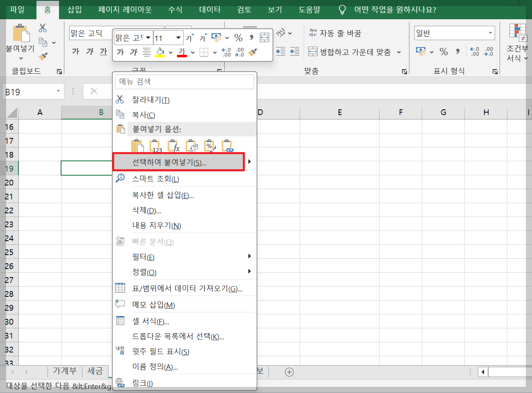The width and height of the screenshot is (532, 393).
Task: Apply red font color from mini toolbar
Action: click(182, 52)
